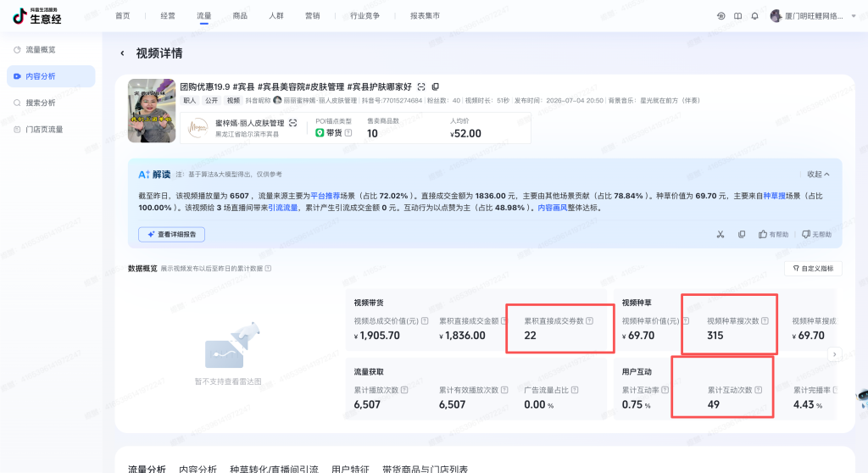Click the 丽丽蜜梓嫣 author avatar
This screenshot has width=868, height=473.
point(277,100)
